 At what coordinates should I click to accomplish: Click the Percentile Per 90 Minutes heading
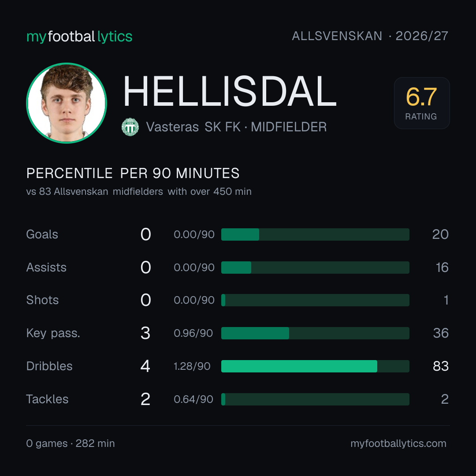coord(133,173)
